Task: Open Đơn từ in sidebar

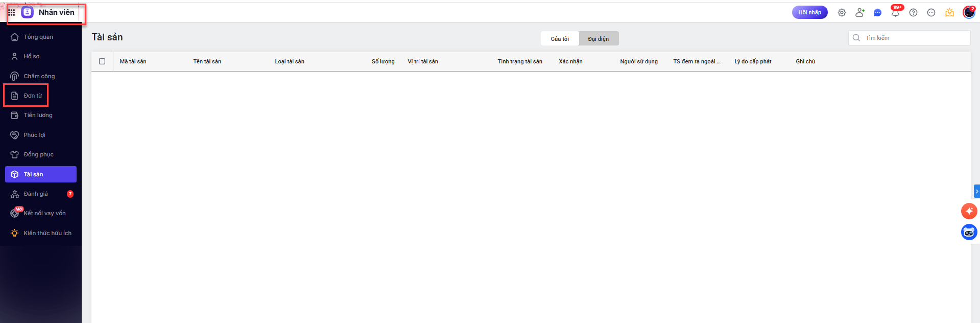Action: point(41,96)
